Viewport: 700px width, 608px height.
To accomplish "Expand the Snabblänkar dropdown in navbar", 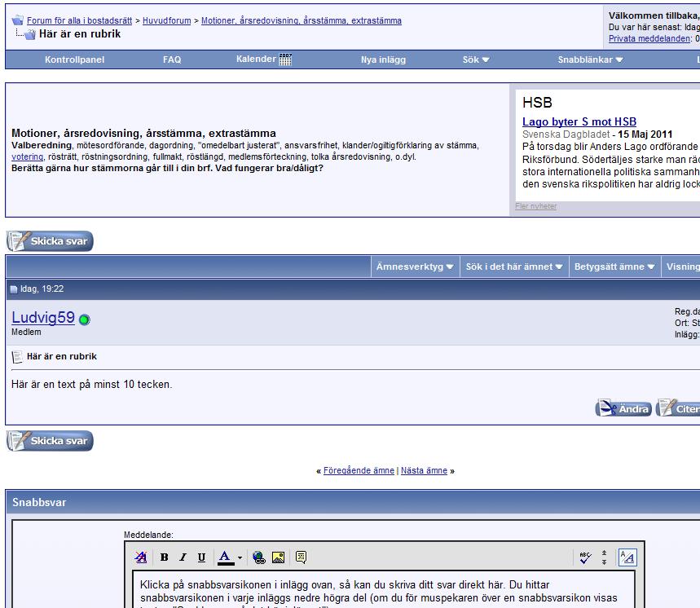I will [590, 59].
